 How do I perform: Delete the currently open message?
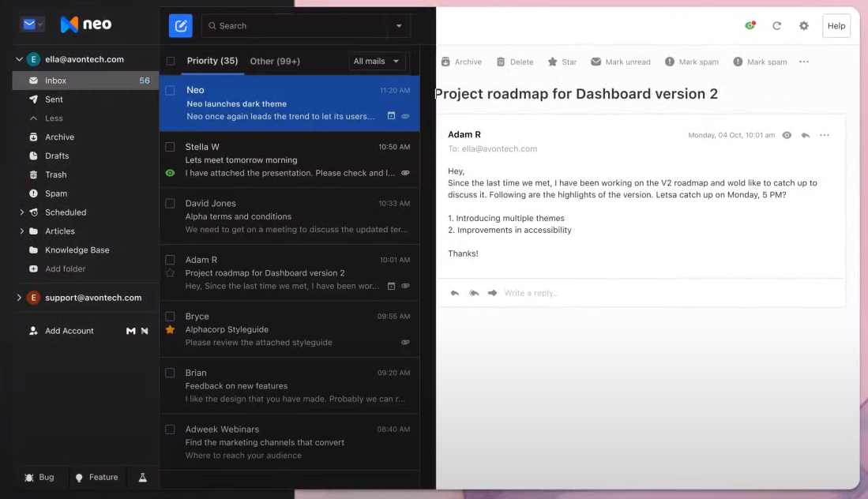click(514, 61)
